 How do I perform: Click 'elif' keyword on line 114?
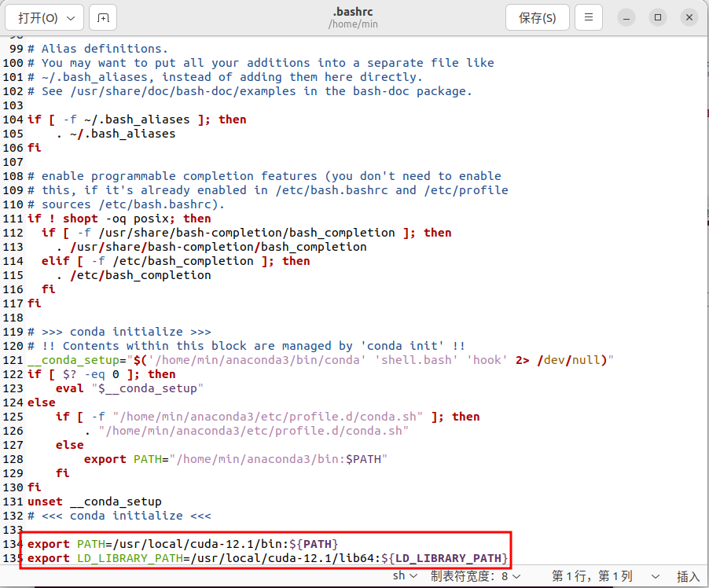56,260
